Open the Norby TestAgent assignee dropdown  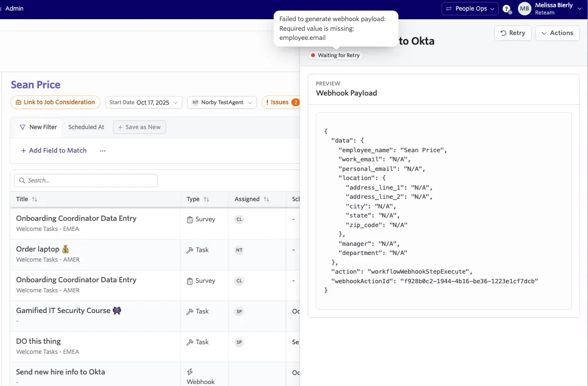[222, 102]
